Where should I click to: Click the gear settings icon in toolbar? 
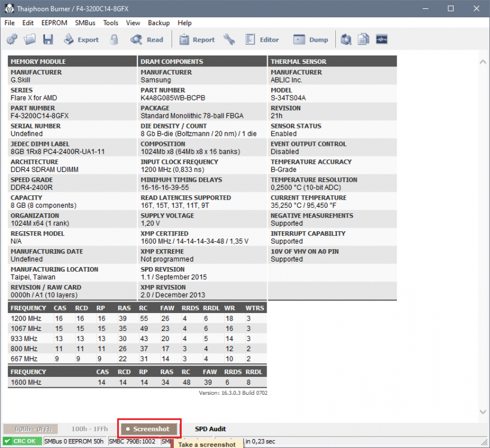(x=12, y=39)
